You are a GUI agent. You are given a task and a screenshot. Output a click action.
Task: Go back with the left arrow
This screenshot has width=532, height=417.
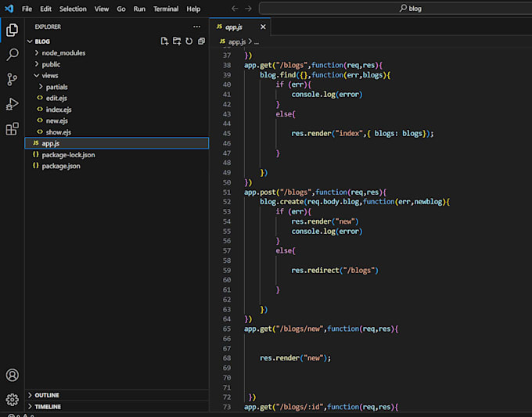tap(235, 9)
